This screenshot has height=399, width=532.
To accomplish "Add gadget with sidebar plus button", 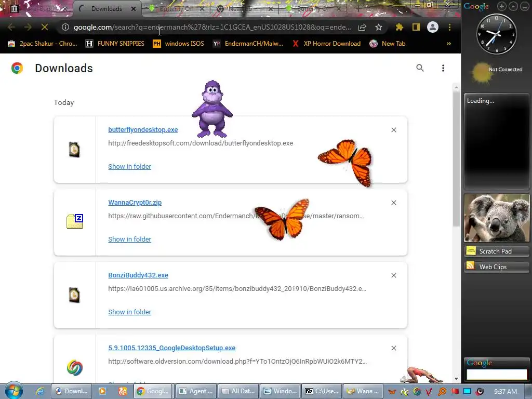I will 501,6.
